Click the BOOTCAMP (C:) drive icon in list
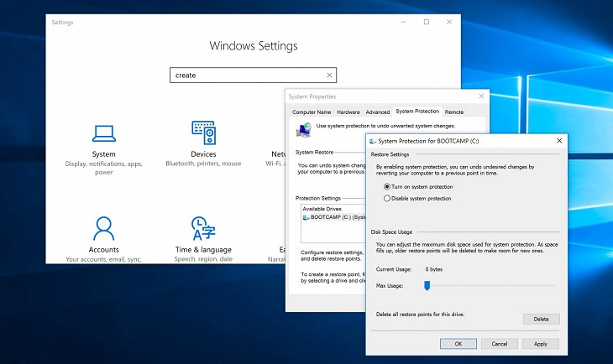 pos(306,217)
